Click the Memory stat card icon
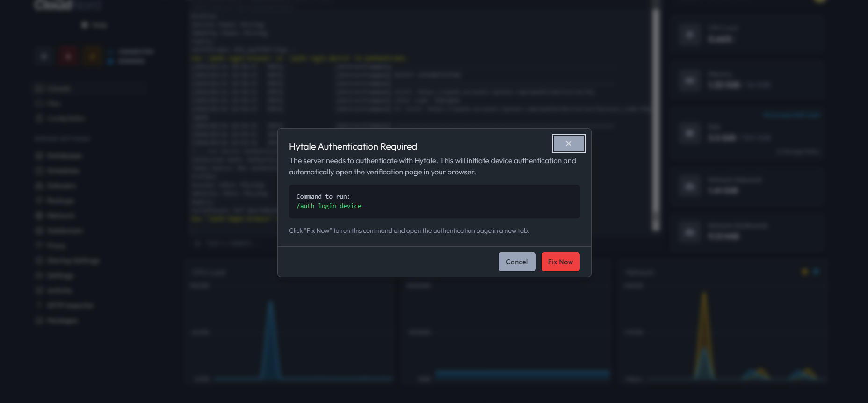 (690, 80)
